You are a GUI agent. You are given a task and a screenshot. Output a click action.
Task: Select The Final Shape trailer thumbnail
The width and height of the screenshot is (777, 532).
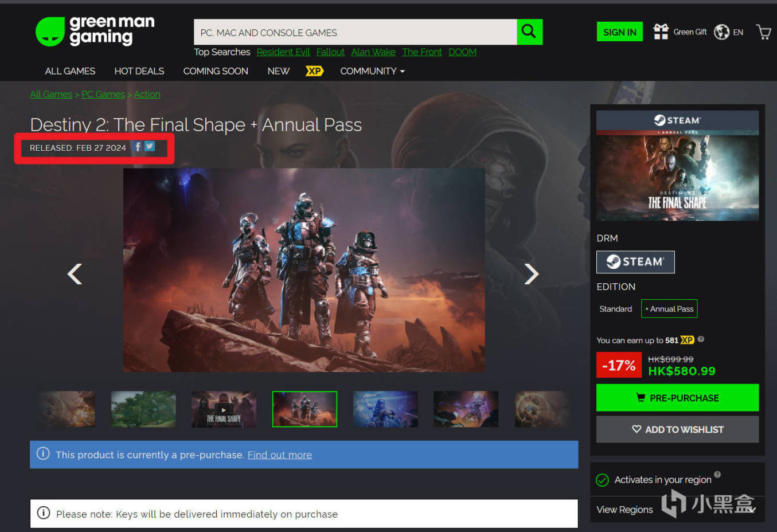(224, 409)
